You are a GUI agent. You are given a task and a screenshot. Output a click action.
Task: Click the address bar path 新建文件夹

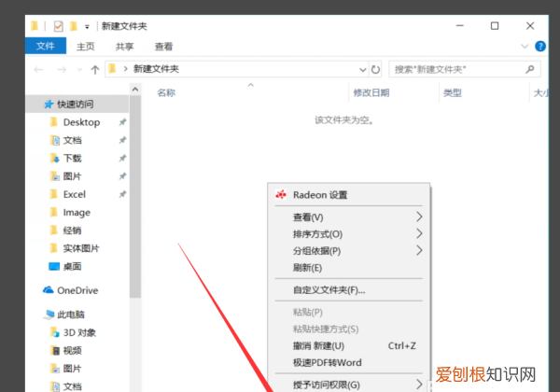(x=156, y=69)
